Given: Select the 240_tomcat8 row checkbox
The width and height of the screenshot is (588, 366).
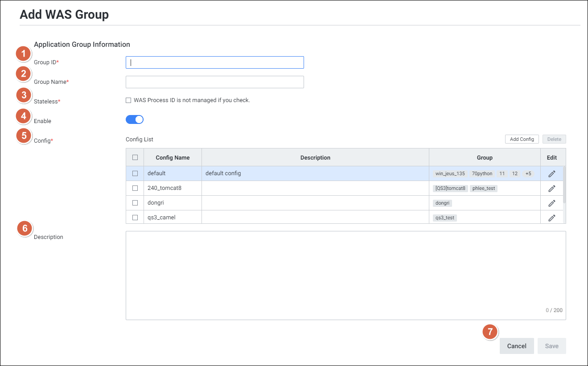Looking at the screenshot, I should click(x=135, y=188).
